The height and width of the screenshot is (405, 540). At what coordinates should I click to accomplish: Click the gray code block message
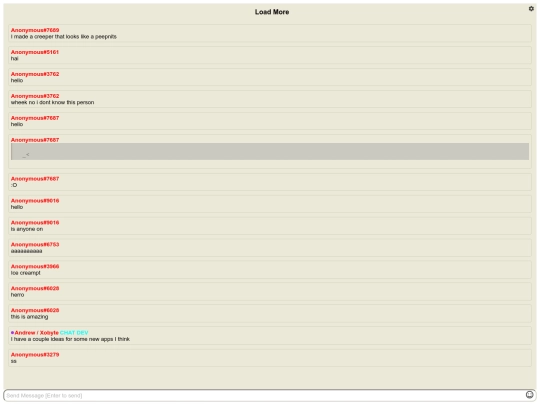270,152
